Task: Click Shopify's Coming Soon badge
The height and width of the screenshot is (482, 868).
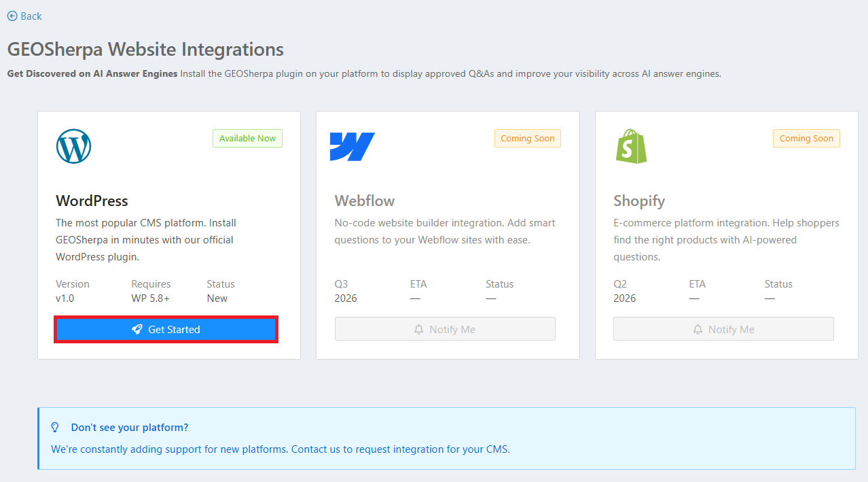Action: pyautogui.click(x=806, y=138)
